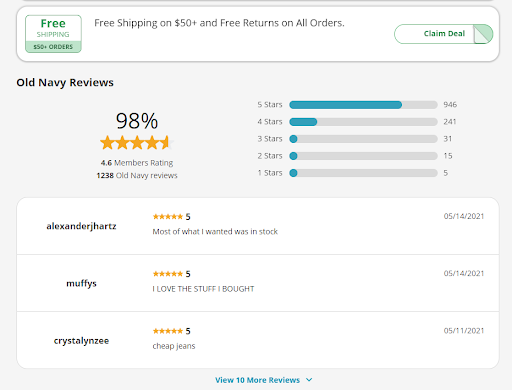Click the 98% rating score
Image resolution: width=512 pixels, height=390 pixels.
[x=137, y=120]
